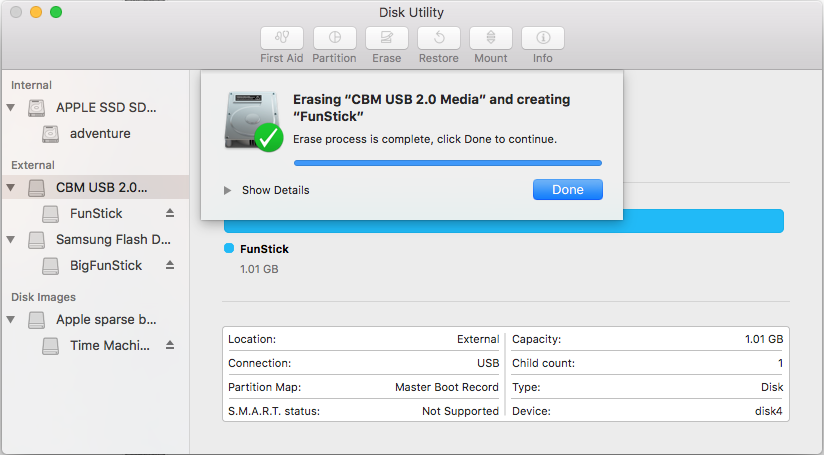Click the Master Boot Record value
This screenshot has height=455, width=824.
pos(447,387)
